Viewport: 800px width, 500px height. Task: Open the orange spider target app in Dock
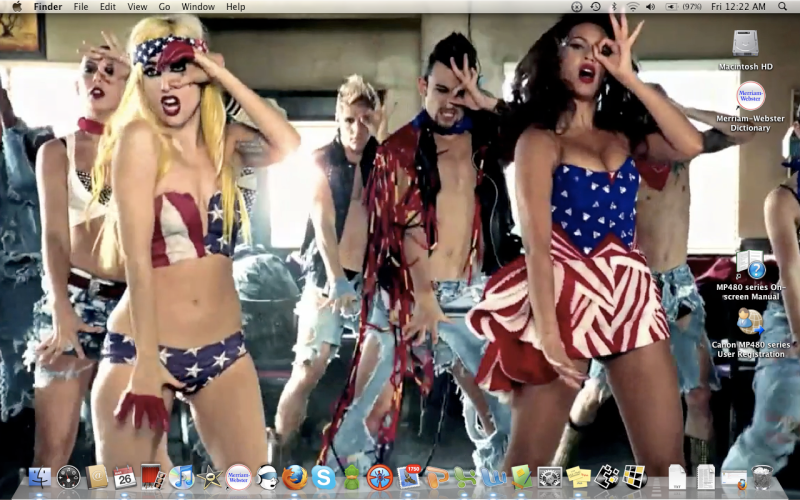pyautogui.click(x=380, y=478)
